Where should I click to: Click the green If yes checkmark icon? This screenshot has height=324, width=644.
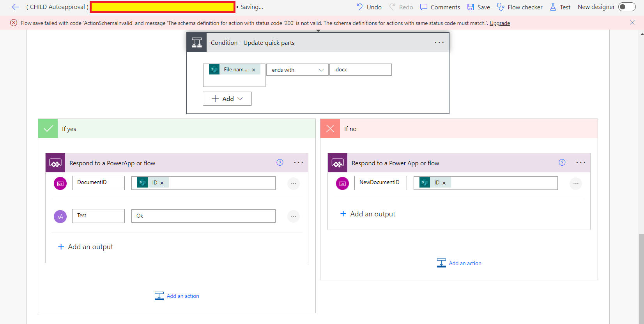tap(48, 129)
